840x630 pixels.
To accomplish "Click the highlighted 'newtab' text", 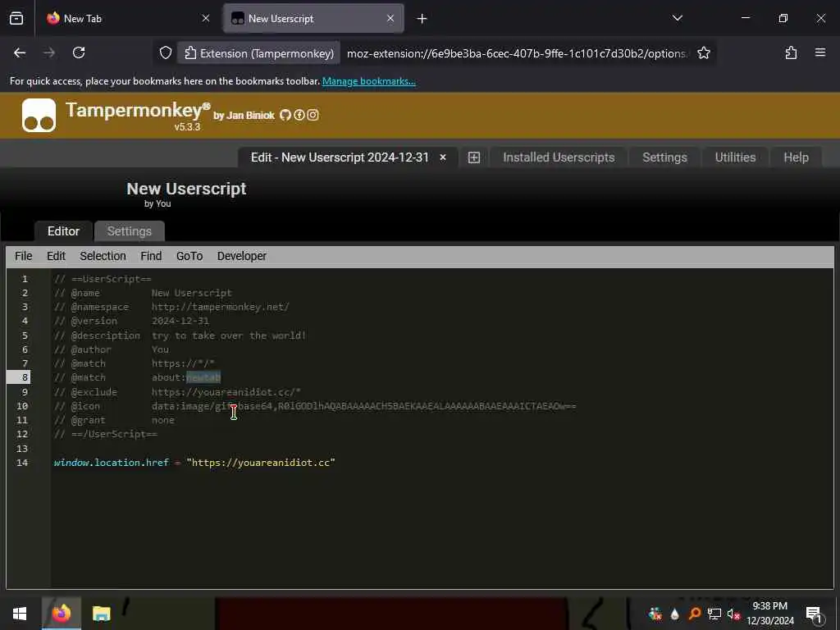I will [203, 377].
